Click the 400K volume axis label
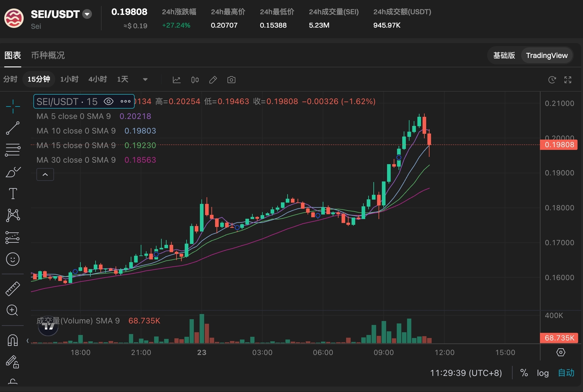Screen dimensions: 583x392 pos(554,316)
